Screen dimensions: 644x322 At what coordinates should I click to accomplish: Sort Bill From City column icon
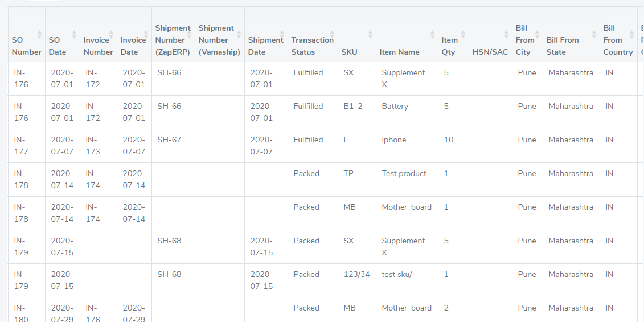pyautogui.click(x=537, y=35)
